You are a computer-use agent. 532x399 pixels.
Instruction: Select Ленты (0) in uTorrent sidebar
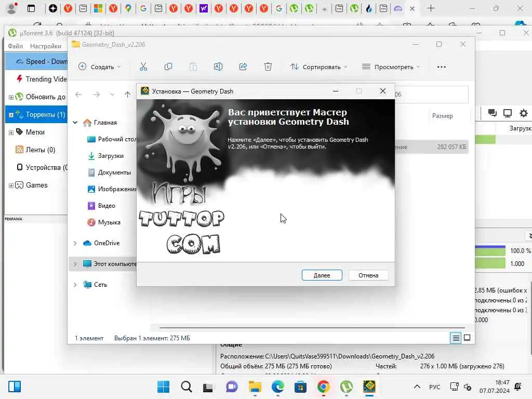[35, 150]
